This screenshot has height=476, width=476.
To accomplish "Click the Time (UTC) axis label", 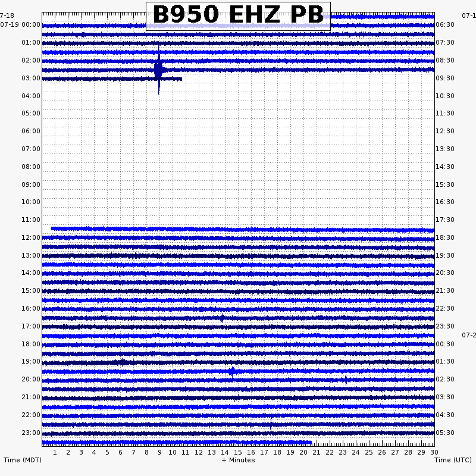I will [x=453, y=460].
